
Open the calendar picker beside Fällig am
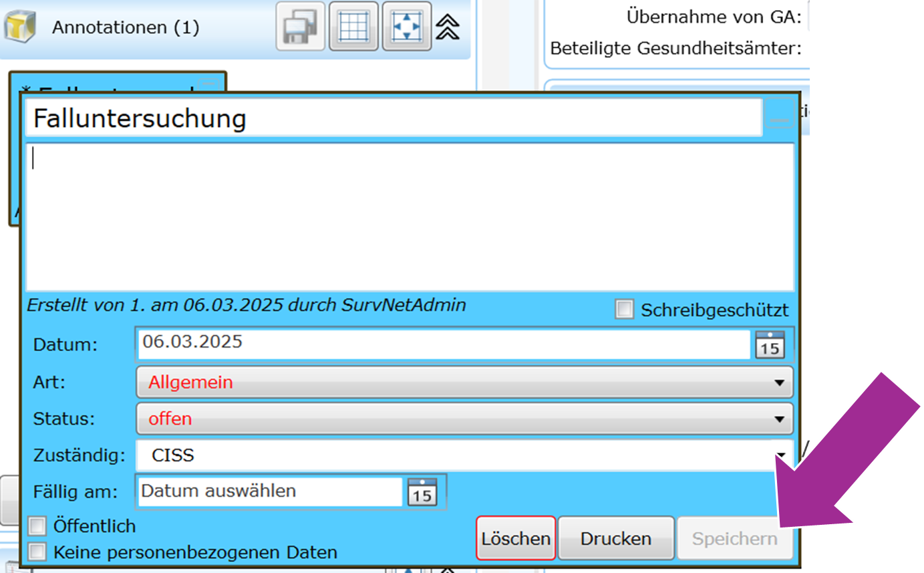pyautogui.click(x=422, y=492)
